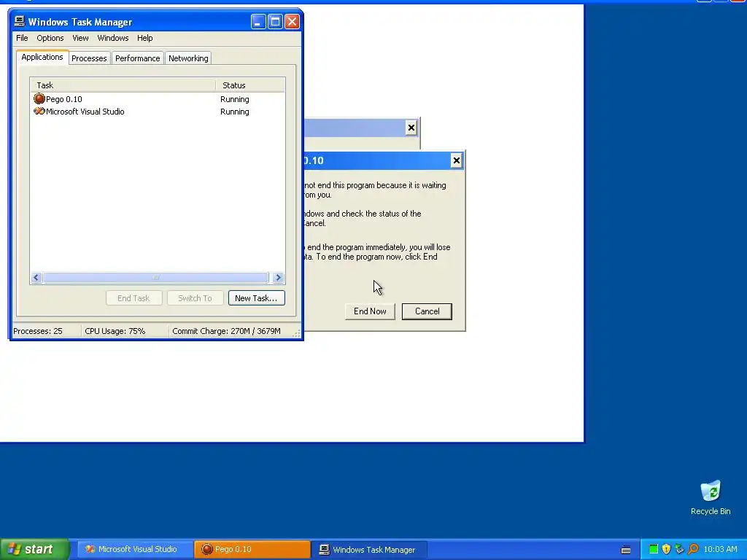Activate Windows Task Manager taskbar button
The width and height of the screenshot is (747, 560).
point(368,549)
